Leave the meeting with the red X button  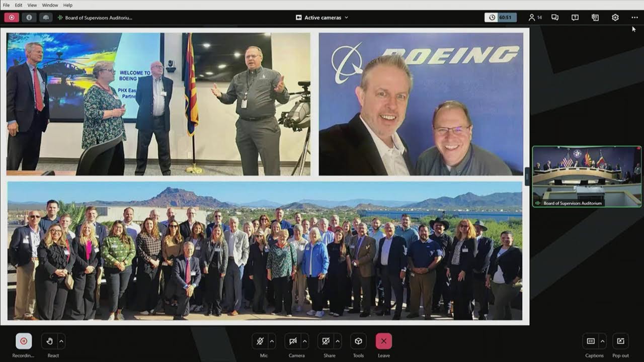coord(384,341)
